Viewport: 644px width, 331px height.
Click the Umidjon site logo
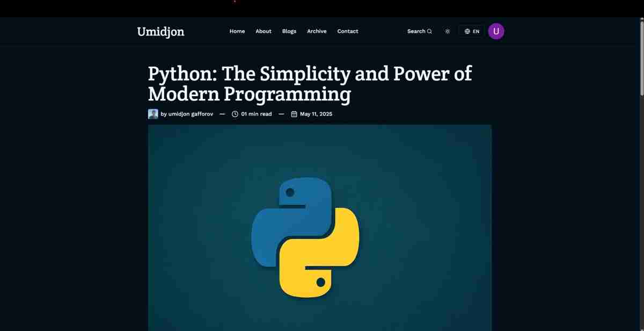pyautogui.click(x=160, y=32)
